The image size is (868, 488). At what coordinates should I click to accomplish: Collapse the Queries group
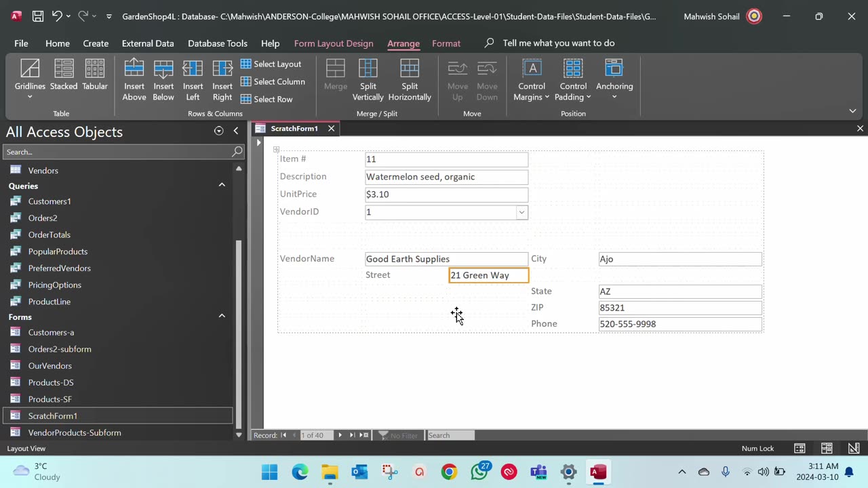(x=222, y=185)
